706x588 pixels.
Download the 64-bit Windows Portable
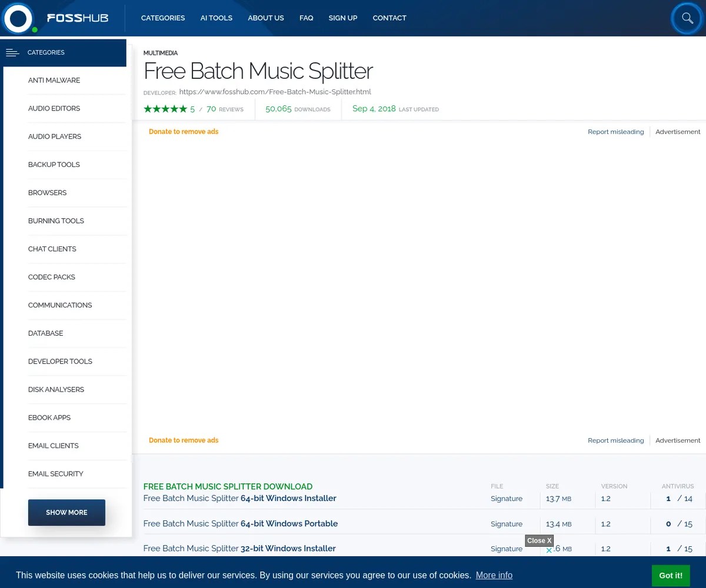click(241, 523)
